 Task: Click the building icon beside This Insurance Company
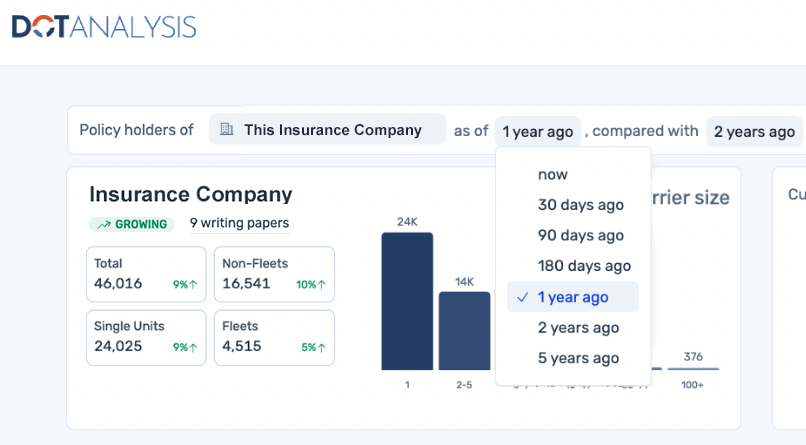(x=226, y=129)
